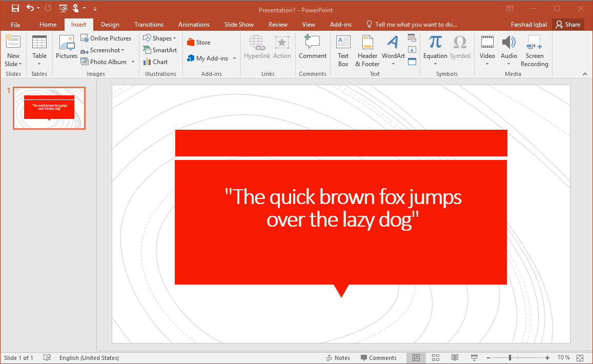Toggle the Notes pane in status bar

click(338, 358)
